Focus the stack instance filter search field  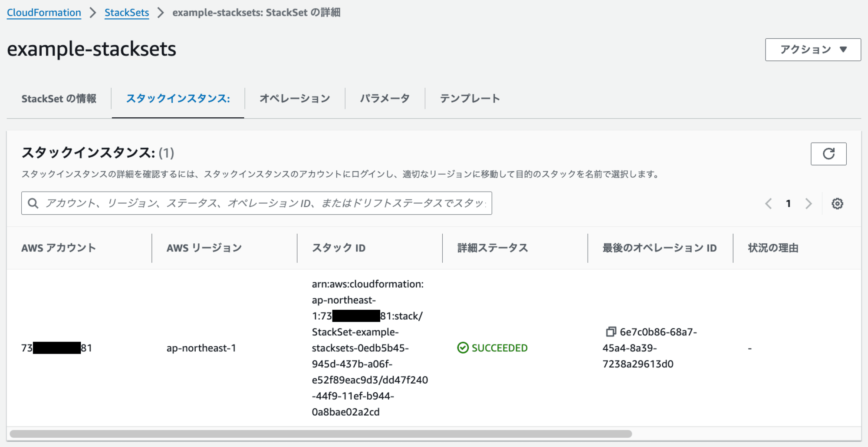[x=256, y=203]
